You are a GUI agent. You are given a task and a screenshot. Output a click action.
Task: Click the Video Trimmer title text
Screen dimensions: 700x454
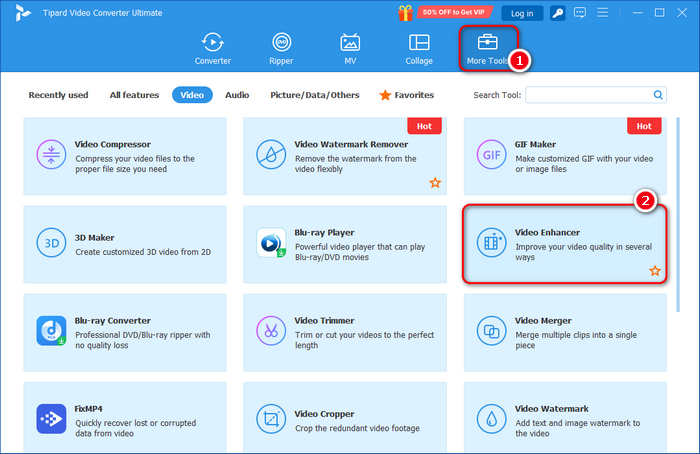[324, 321]
